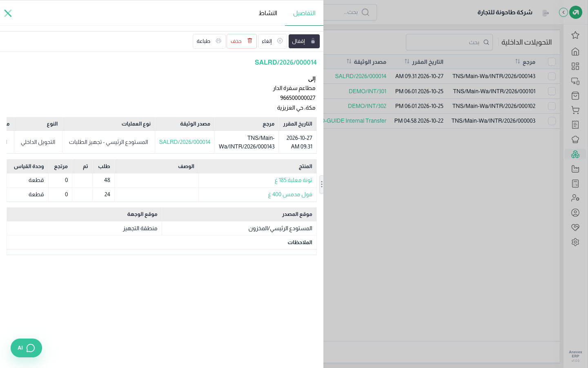Screen dimensions: 588x368
Task: Check the row for TNS/Main-Wa/INTR/2026/000003
Action: [x=552, y=121]
